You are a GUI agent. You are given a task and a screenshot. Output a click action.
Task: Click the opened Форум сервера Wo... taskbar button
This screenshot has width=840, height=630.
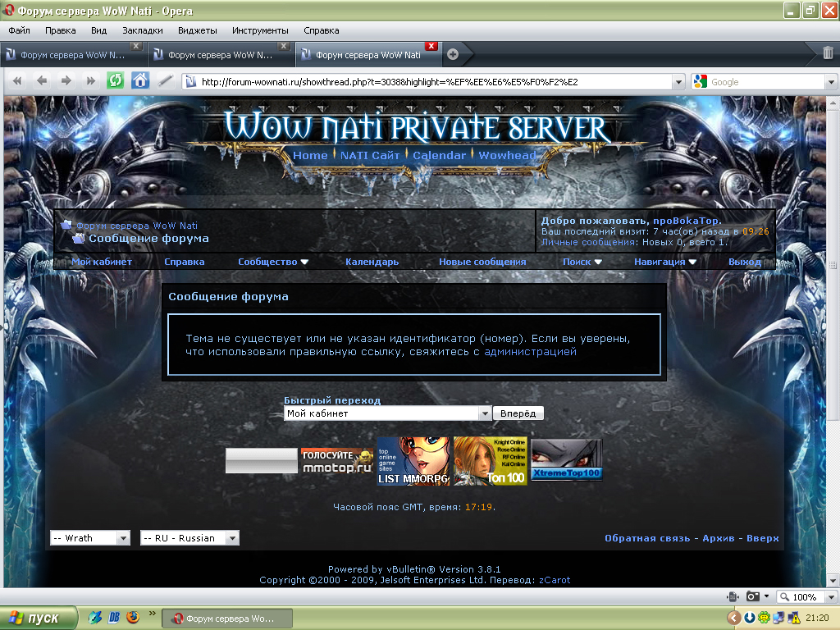click(x=226, y=619)
